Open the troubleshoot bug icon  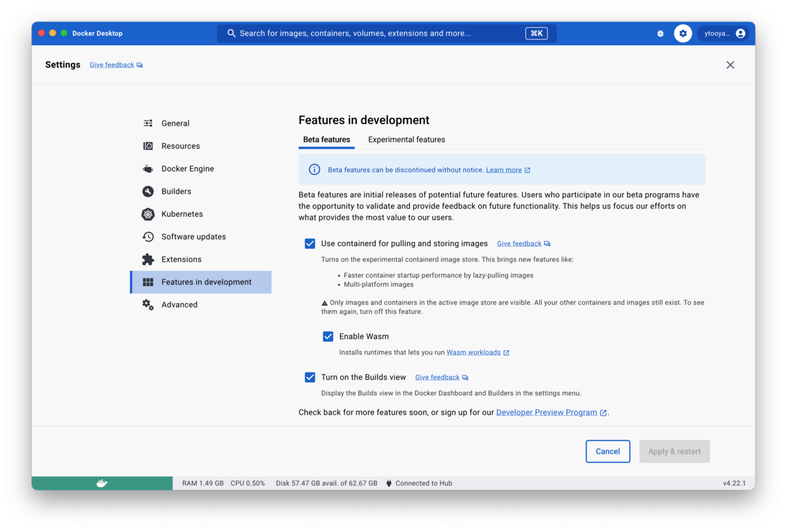click(660, 33)
